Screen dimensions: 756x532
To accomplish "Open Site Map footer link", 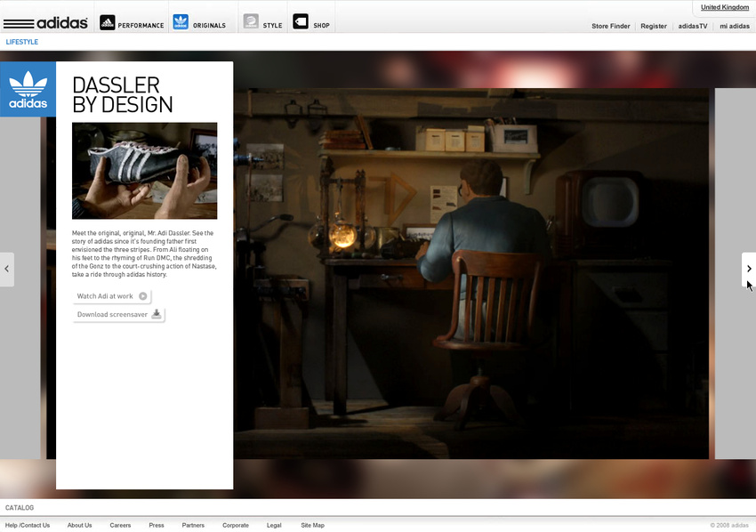I will (x=312, y=525).
